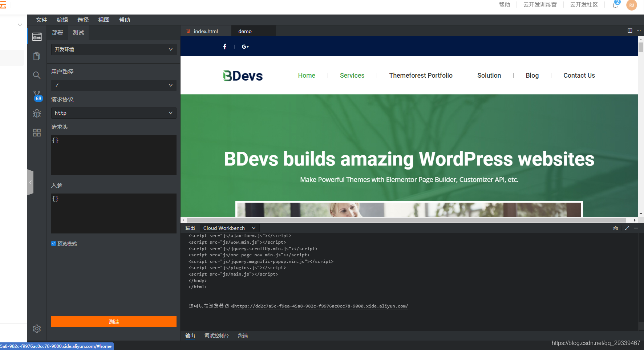644x350 pixels.
Task: Click the Solution link in preview navigation
Action: click(x=489, y=76)
